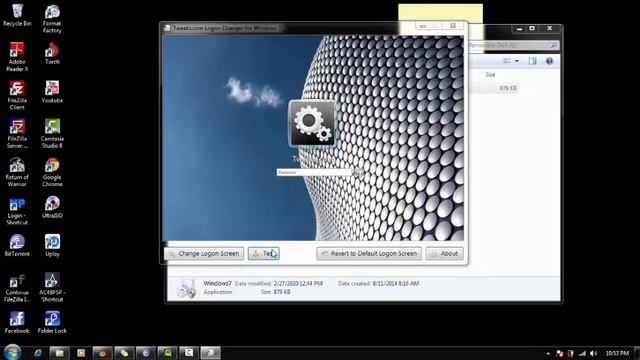The width and height of the screenshot is (640, 360).
Task: Open the Windows Start menu orb
Action: click(12, 352)
